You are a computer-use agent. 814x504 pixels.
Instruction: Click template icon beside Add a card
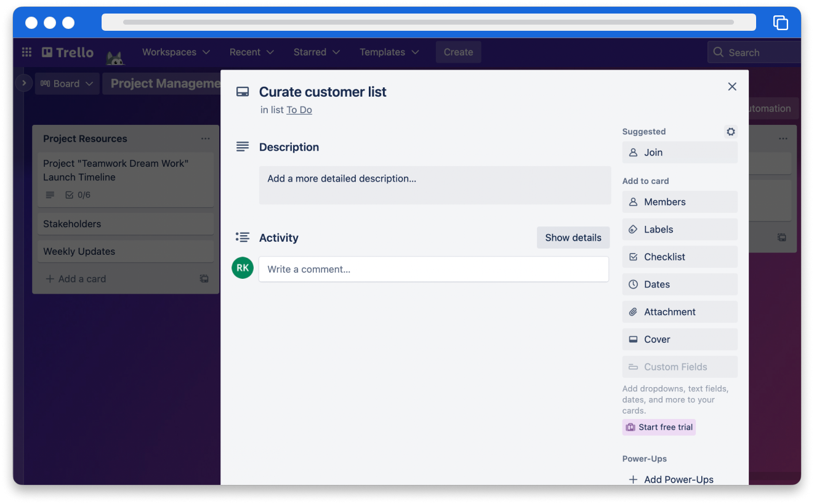coord(204,279)
